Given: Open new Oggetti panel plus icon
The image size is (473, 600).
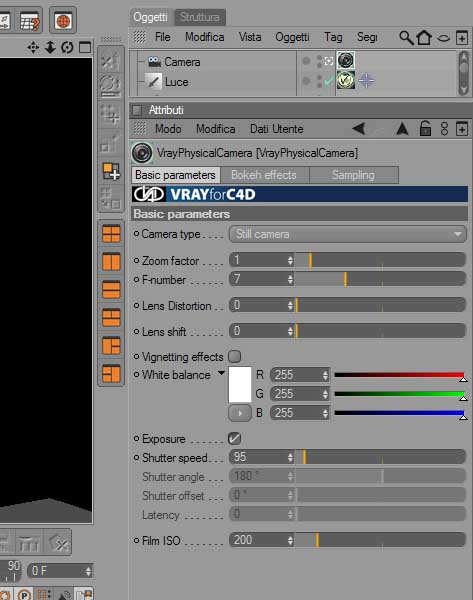Looking at the screenshot, I should click(462, 38).
